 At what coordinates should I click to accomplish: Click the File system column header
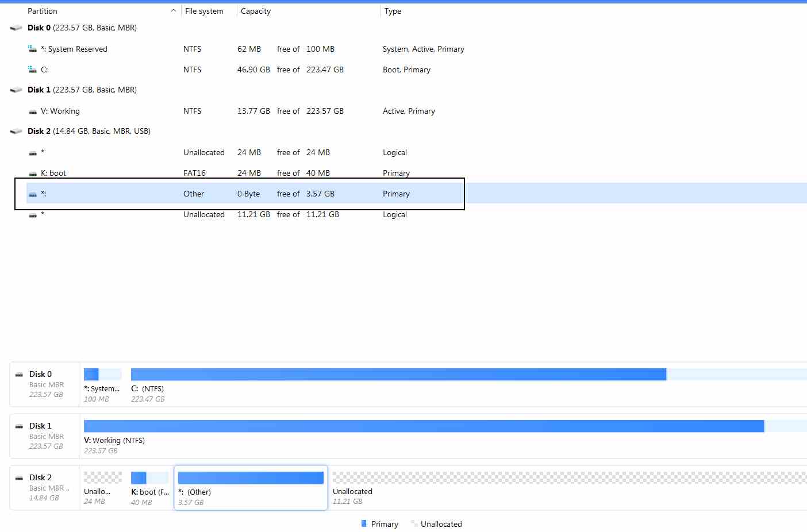204,11
